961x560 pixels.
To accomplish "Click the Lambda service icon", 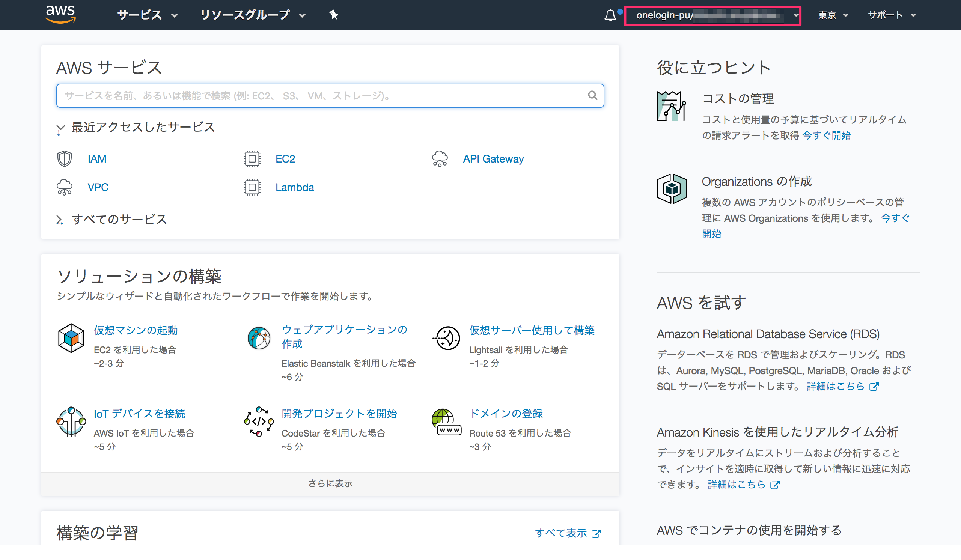I will pyautogui.click(x=252, y=187).
